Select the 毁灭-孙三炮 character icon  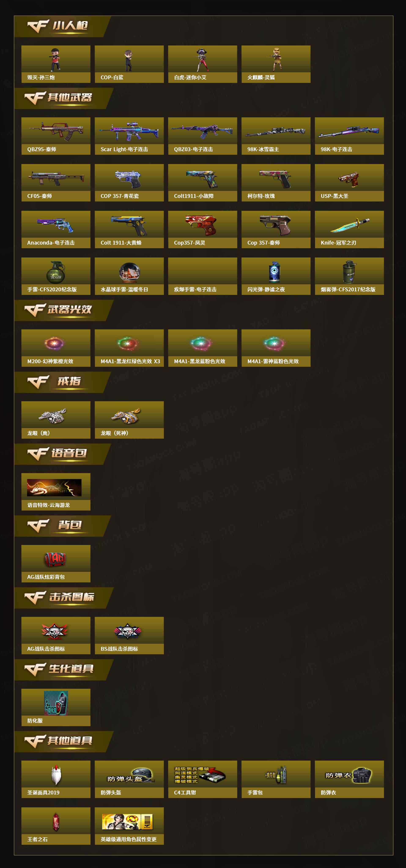pos(56,60)
